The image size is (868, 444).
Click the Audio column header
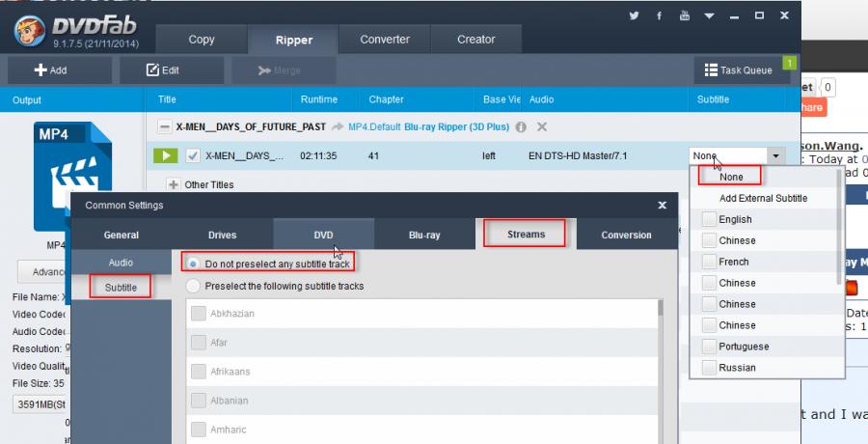point(541,99)
